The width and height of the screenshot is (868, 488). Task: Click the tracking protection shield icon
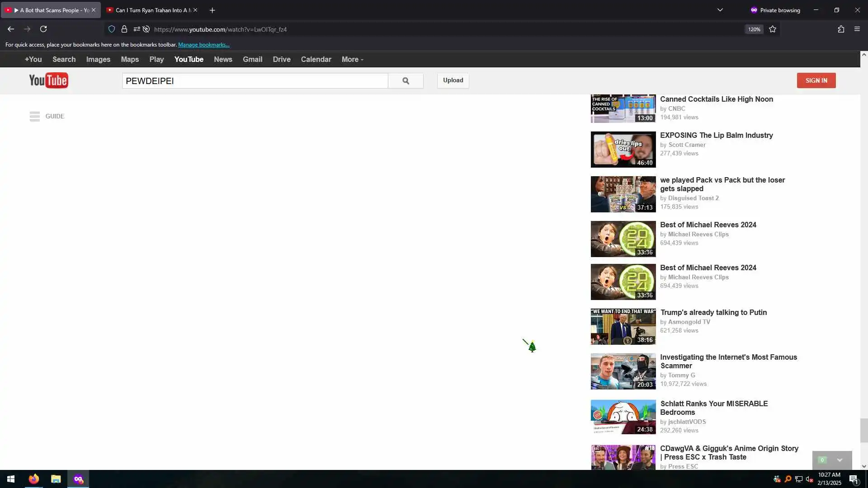pos(112,29)
